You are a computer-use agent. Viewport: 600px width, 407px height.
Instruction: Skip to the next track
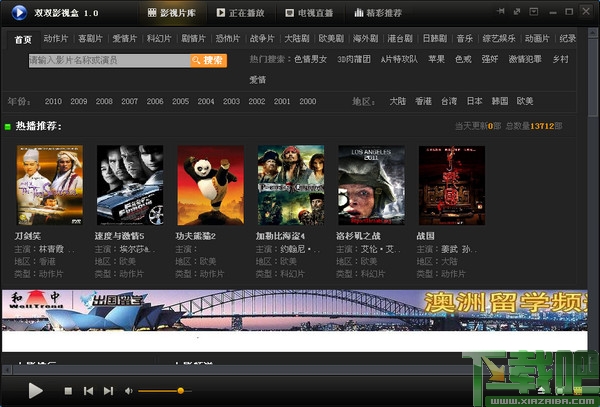point(109,391)
